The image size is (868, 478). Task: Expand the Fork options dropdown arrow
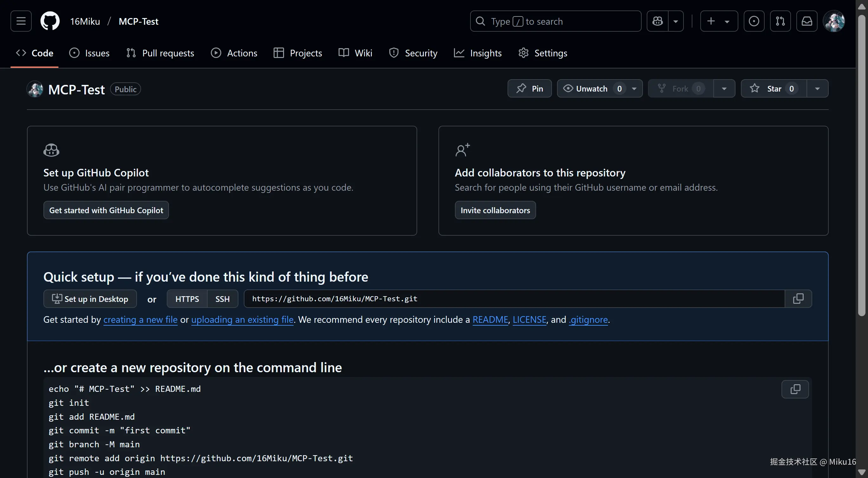(x=724, y=88)
